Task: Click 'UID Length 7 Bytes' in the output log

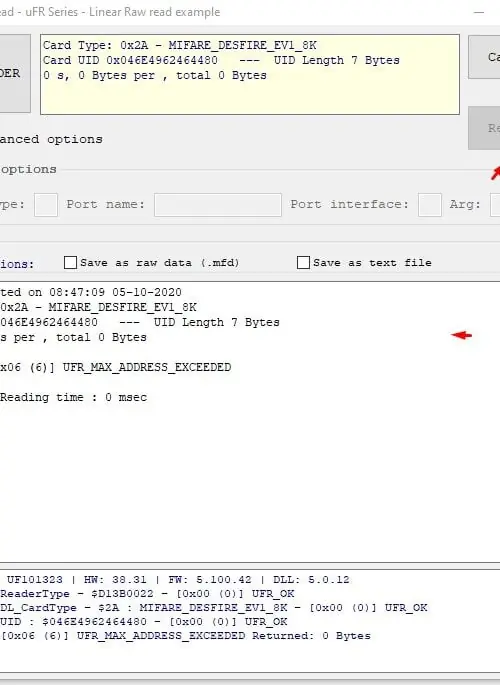Action: point(217,322)
